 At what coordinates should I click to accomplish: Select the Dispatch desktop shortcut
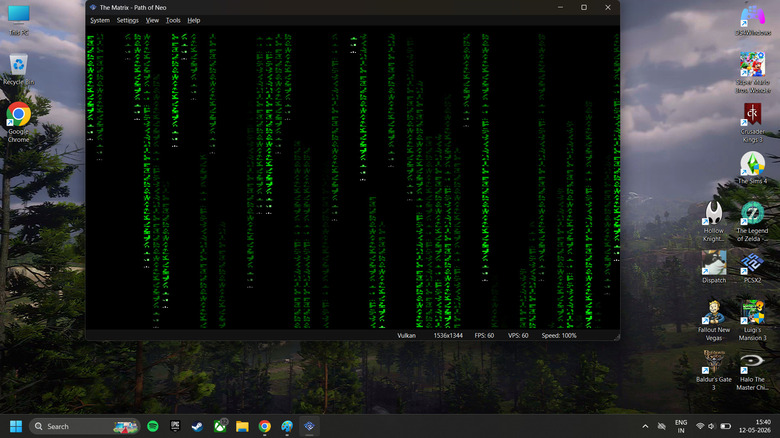tap(714, 267)
